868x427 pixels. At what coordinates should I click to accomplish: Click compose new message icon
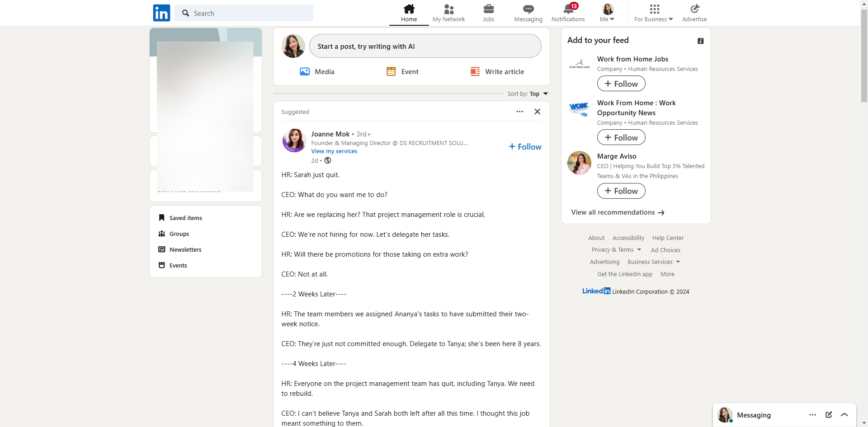click(x=828, y=415)
